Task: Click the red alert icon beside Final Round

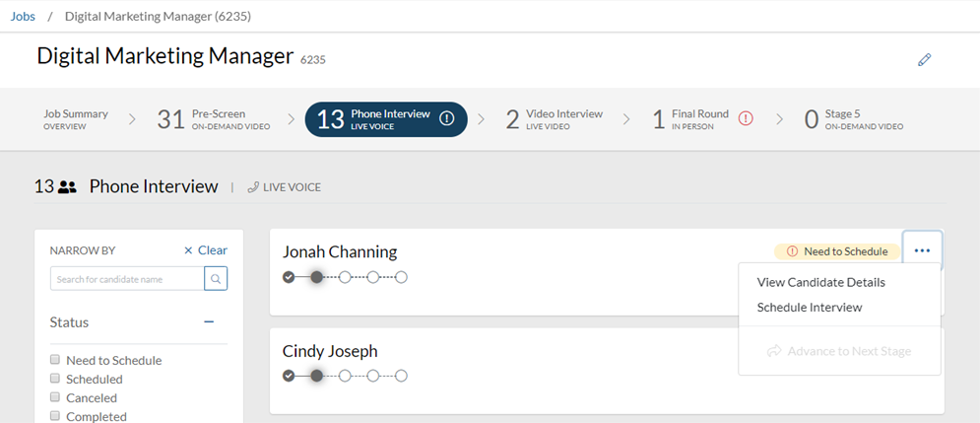Action: point(746,119)
